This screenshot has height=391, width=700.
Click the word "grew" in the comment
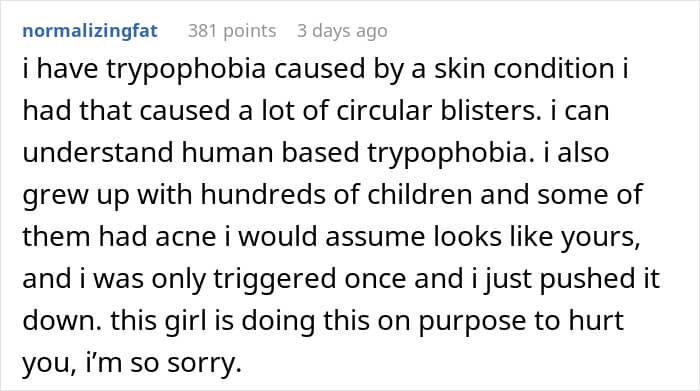pos(52,197)
